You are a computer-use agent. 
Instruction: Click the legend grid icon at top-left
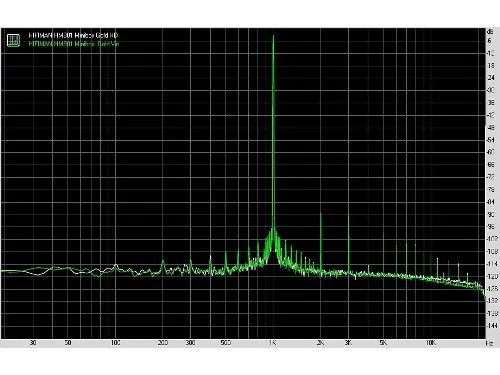(x=13, y=40)
